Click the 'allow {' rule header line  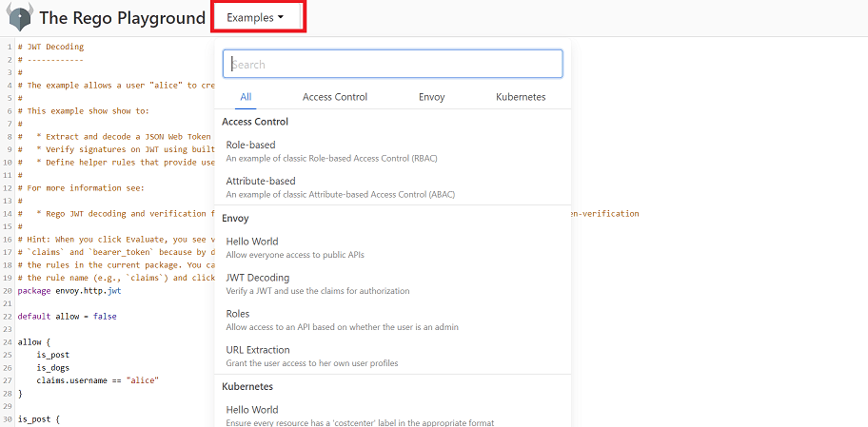34,341
